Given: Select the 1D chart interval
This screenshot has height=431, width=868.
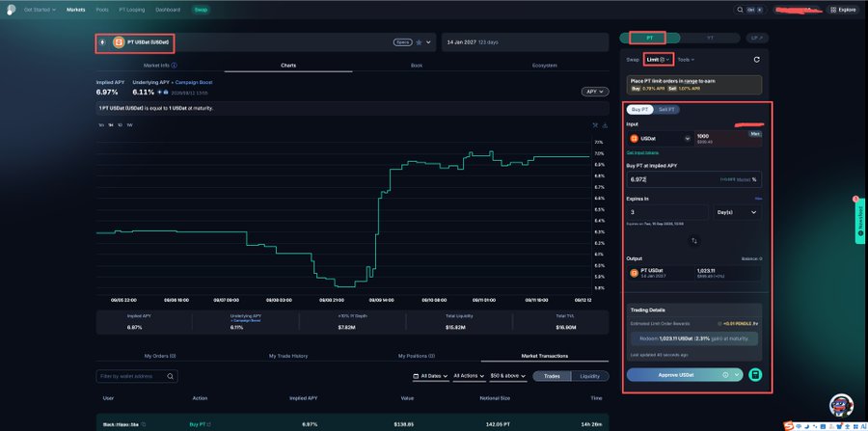Looking at the screenshot, I should pos(121,125).
